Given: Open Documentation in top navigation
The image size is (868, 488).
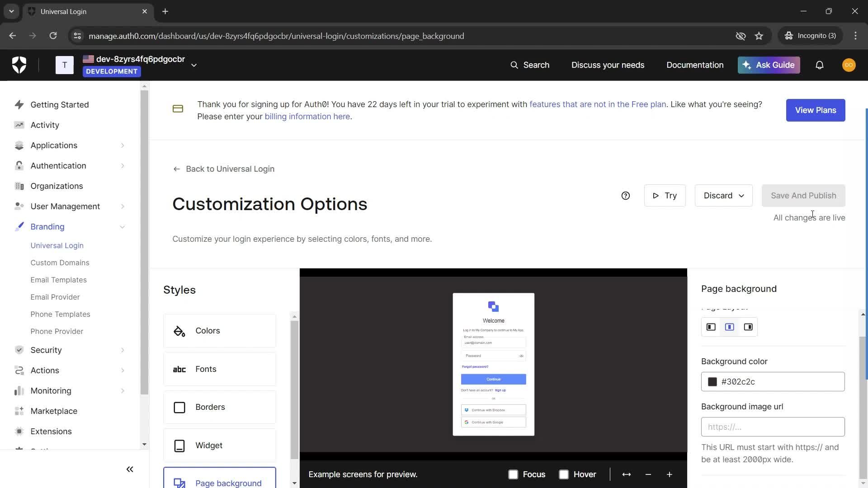Looking at the screenshot, I should tap(695, 65).
